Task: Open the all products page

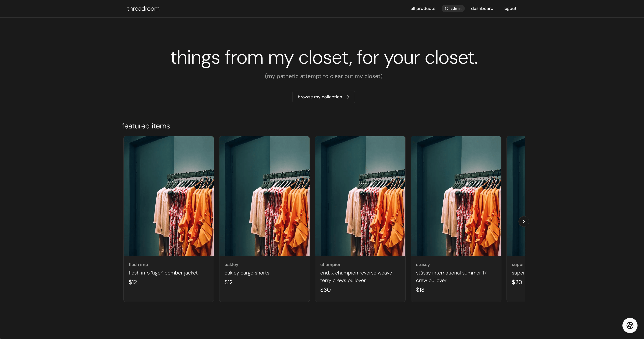Action: tap(423, 8)
